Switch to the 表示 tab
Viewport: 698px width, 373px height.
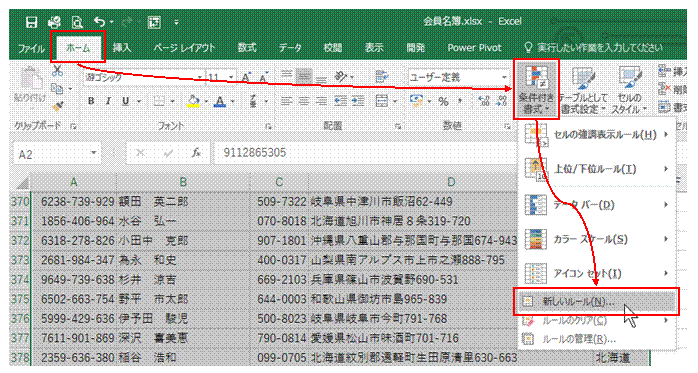(374, 48)
